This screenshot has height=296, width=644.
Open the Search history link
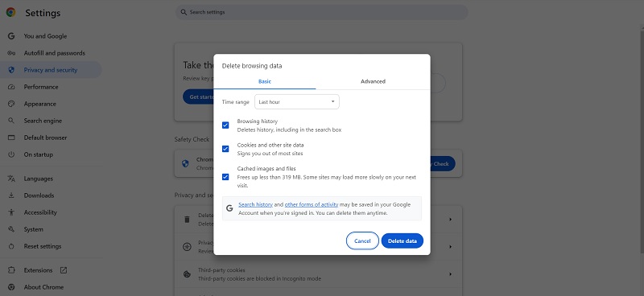coord(255,204)
